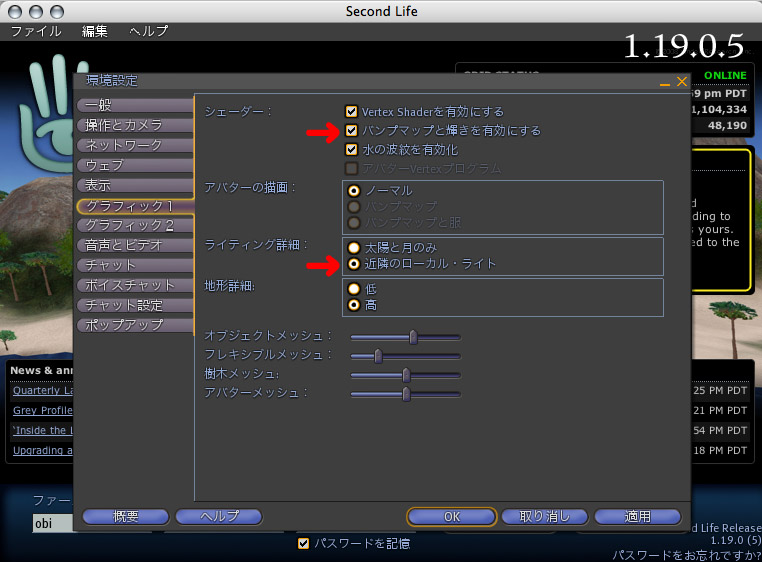The image size is (762, 562).
Task: Open the 'Inside the news link
Action: (43, 430)
